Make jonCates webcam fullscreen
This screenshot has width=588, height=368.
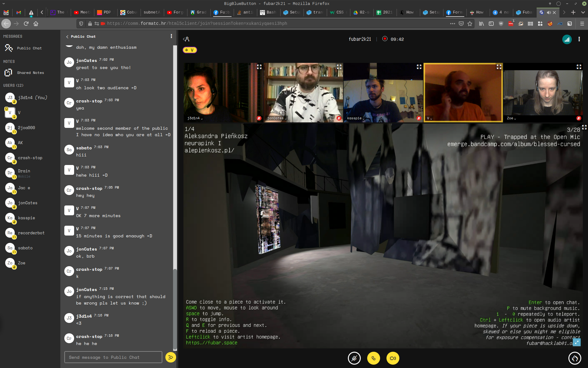(x=339, y=67)
